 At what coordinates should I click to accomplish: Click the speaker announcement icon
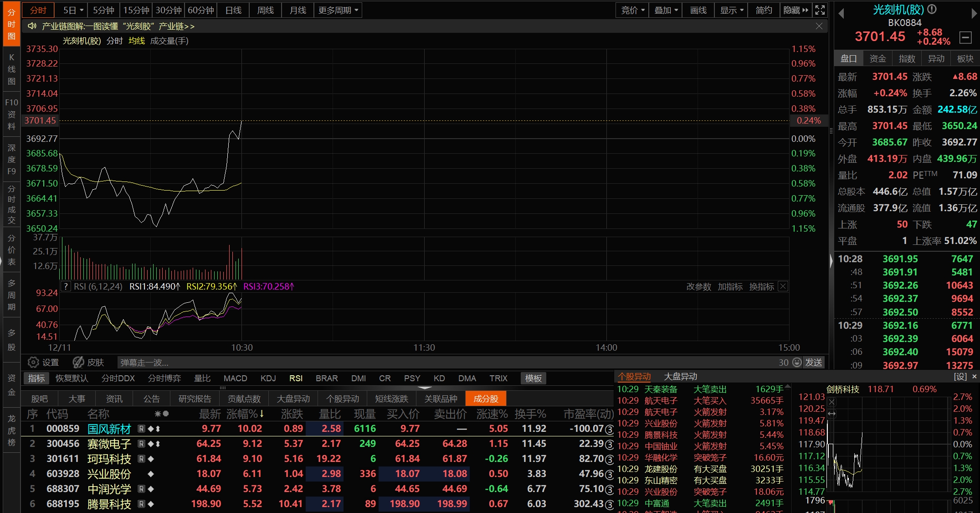[x=32, y=26]
